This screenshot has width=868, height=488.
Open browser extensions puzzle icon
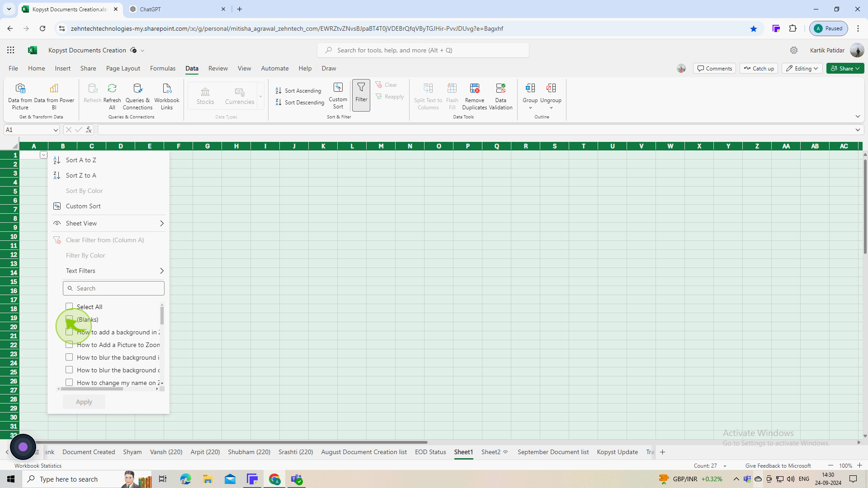click(793, 28)
